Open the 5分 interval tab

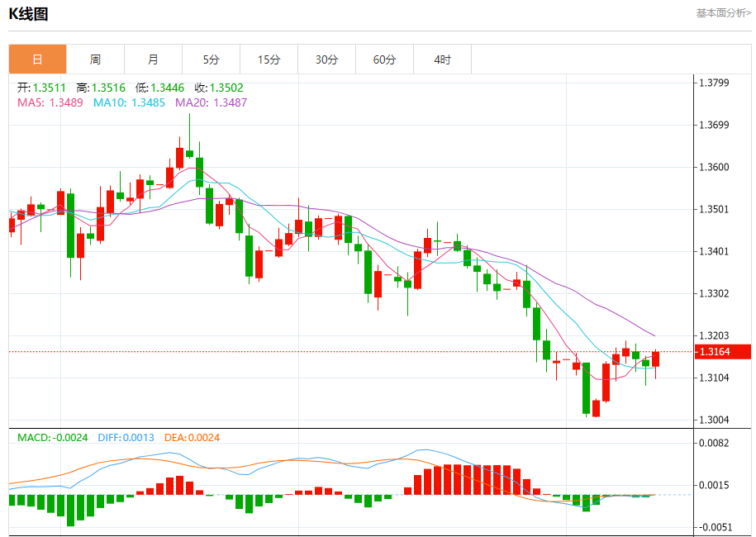click(212, 59)
